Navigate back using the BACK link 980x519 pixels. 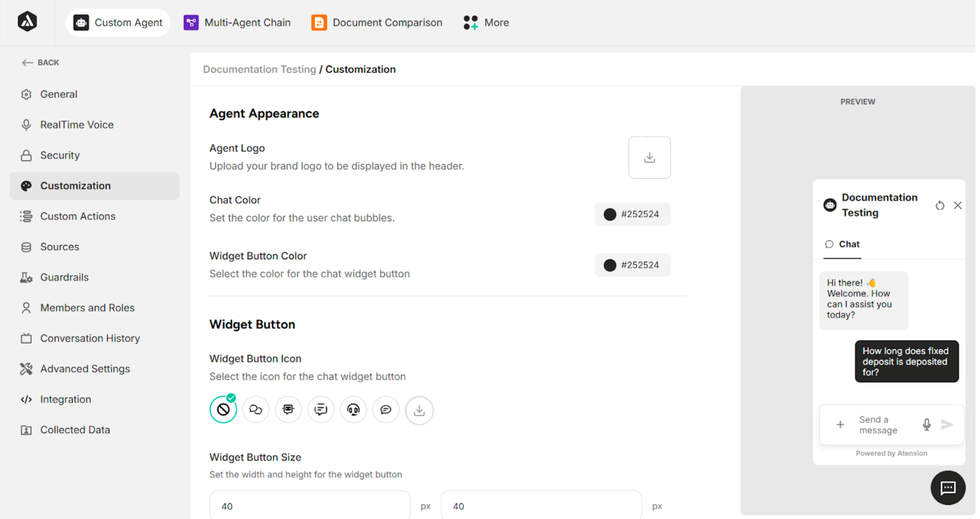pos(40,63)
